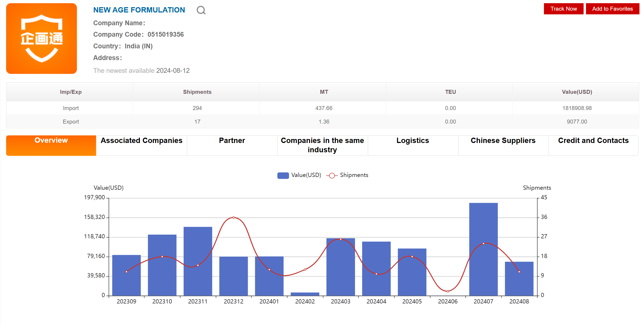Toggle Shipments series in chart legend

click(347, 175)
